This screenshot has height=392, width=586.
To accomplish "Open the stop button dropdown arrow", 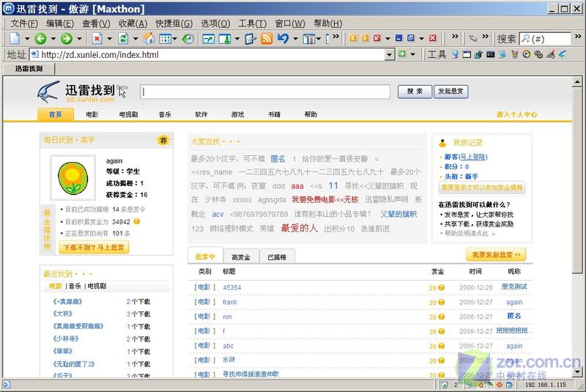I will click(x=109, y=39).
